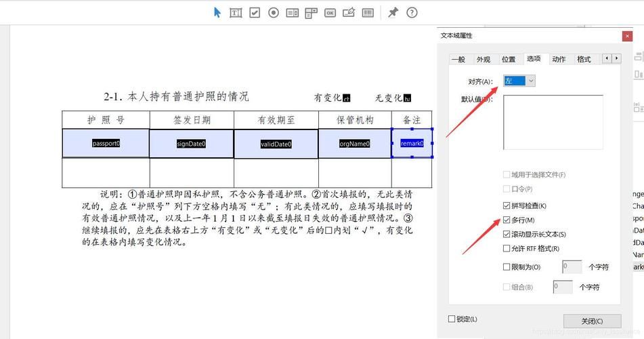
Task: Toggle 滚动显示长文本 checkbox
Action: pos(507,234)
